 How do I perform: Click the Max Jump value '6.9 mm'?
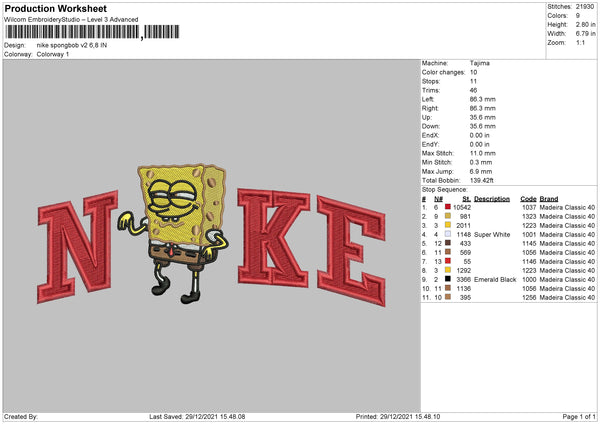click(481, 171)
